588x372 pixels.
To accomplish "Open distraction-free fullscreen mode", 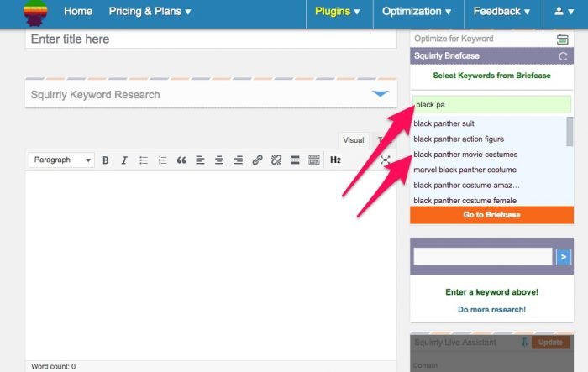I will (385, 160).
